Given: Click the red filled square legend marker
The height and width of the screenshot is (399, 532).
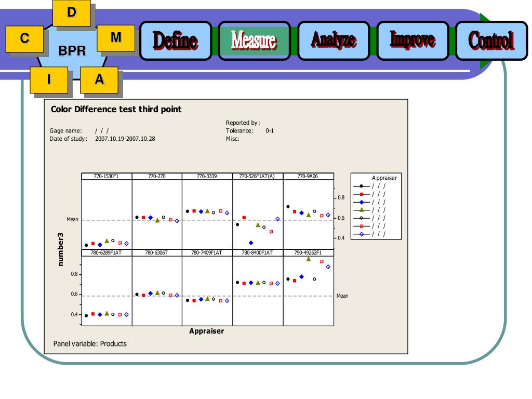Looking at the screenshot, I should (362, 194).
